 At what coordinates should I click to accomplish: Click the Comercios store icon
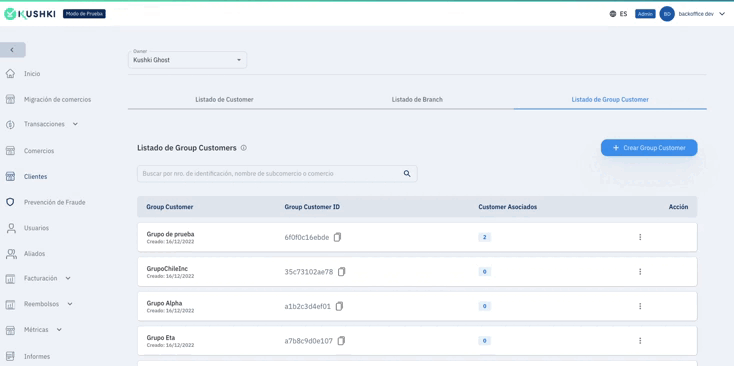coord(10,151)
